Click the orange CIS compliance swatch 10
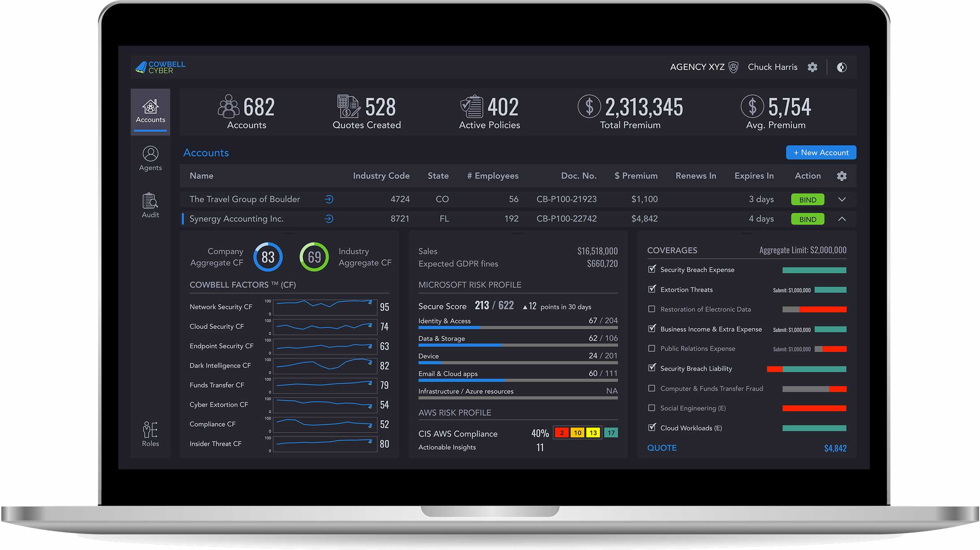Viewport: 980px width, 550px height. click(x=578, y=433)
